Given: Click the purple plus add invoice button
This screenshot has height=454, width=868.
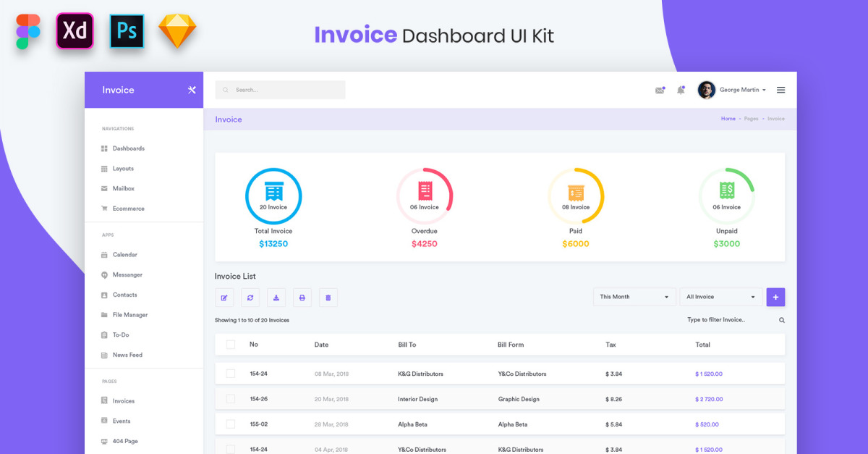Looking at the screenshot, I should (775, 297).
